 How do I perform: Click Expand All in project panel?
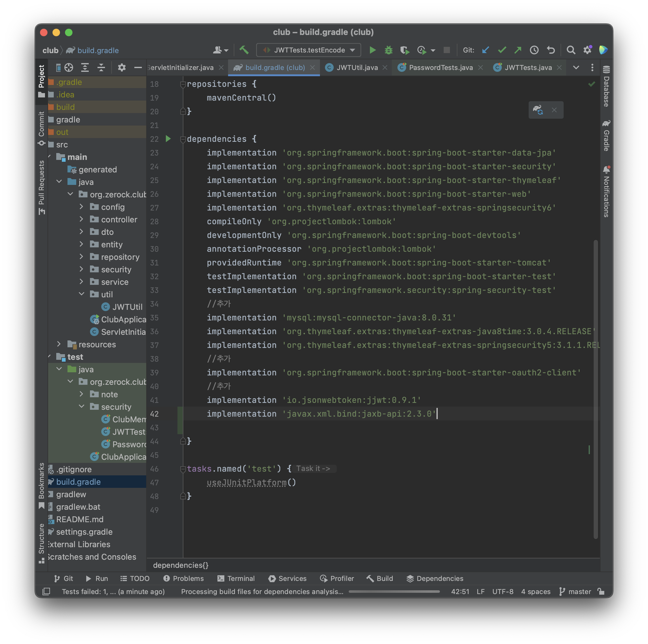coord(85,68)
